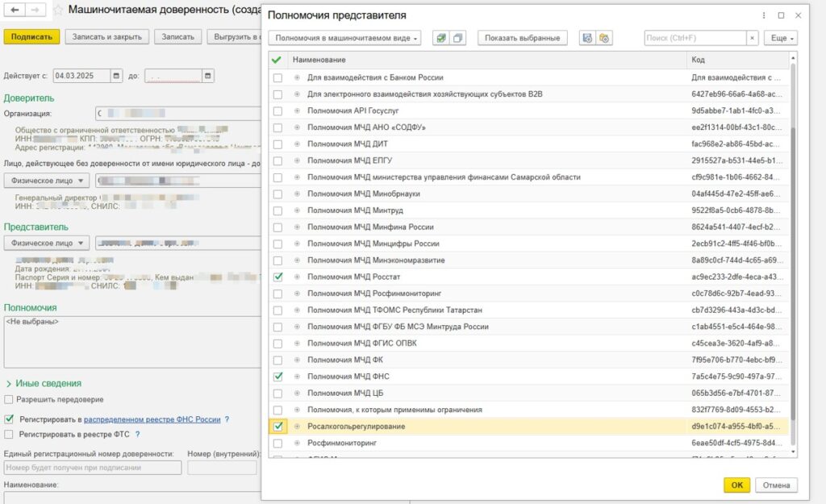Image resolution: width=826 pixels, height=504 pixels.
Task: Check 'Полномочия МЧД ЦБ' checkbox
Action: (x=277, y=394)
